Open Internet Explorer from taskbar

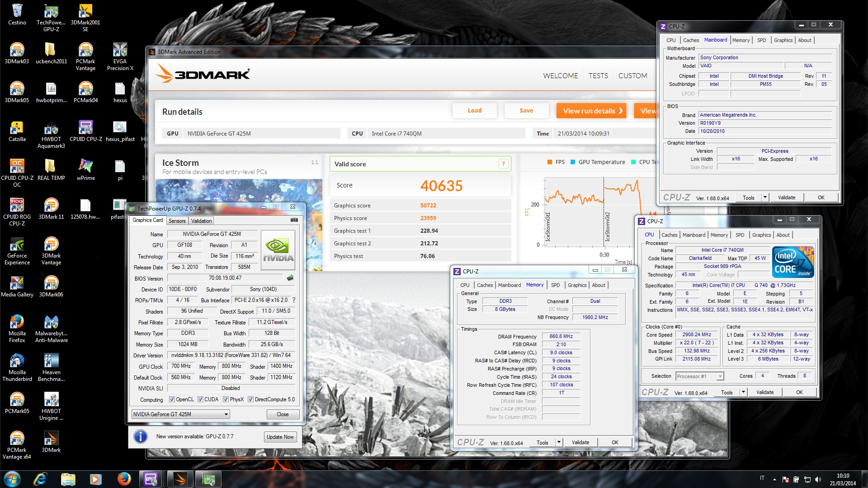(x=40, y=479)
